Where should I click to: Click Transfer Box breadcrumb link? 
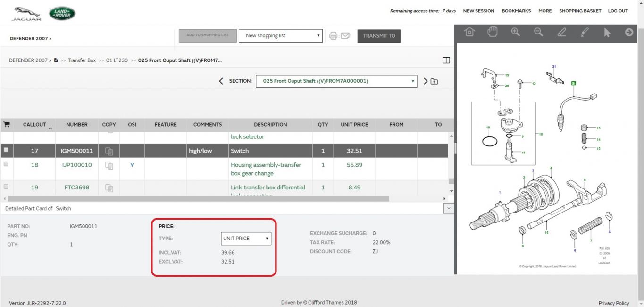tap(82, 60)
